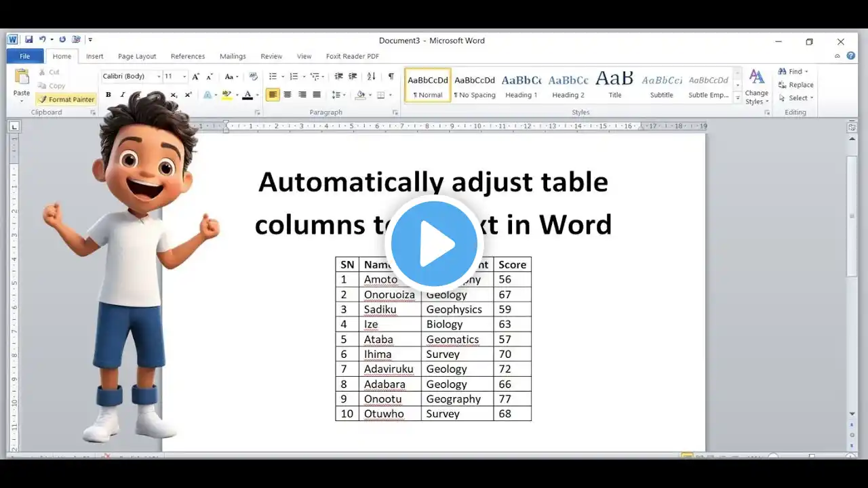Click the Grow Font icon
This screenshot has width=868, height=488.
point(196,77)
